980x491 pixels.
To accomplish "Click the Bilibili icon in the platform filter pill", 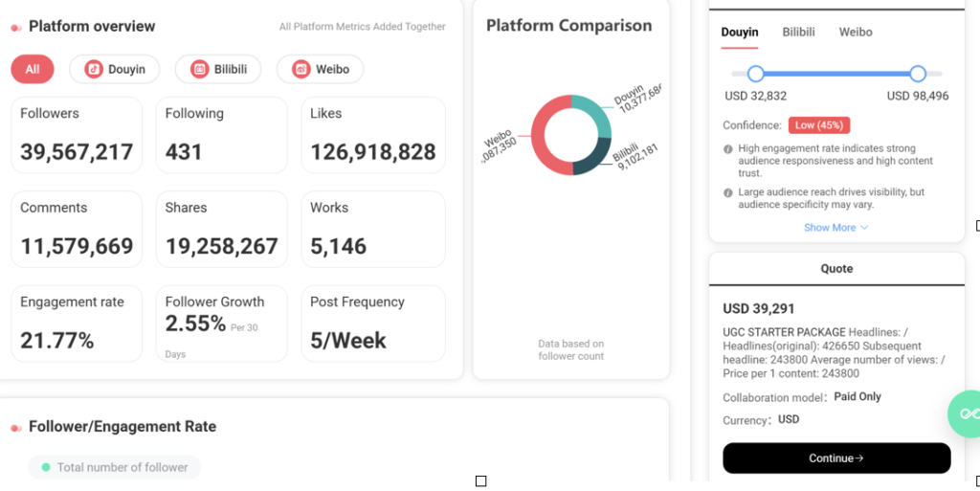I will tap(199, 69).
